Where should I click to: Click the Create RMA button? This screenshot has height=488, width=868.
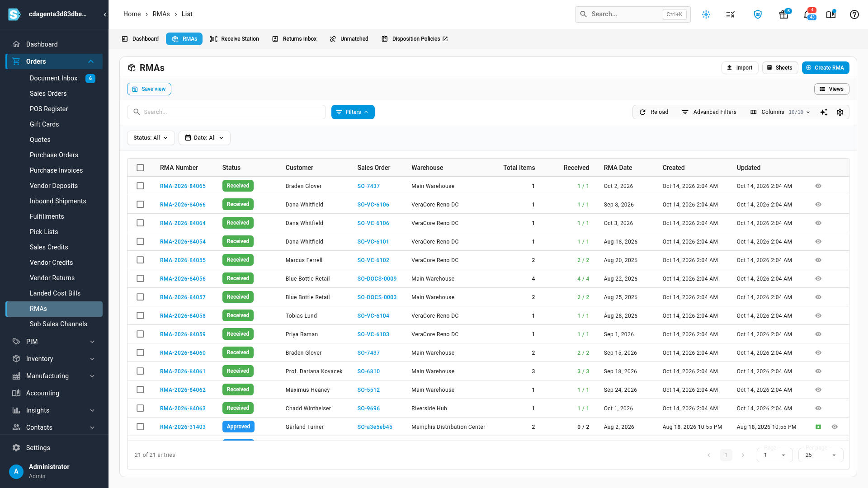coord(826,68)
